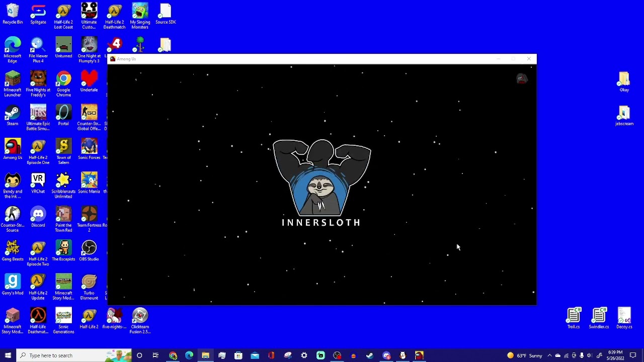Select the Among Us desktop icon

tap(13, 149)
